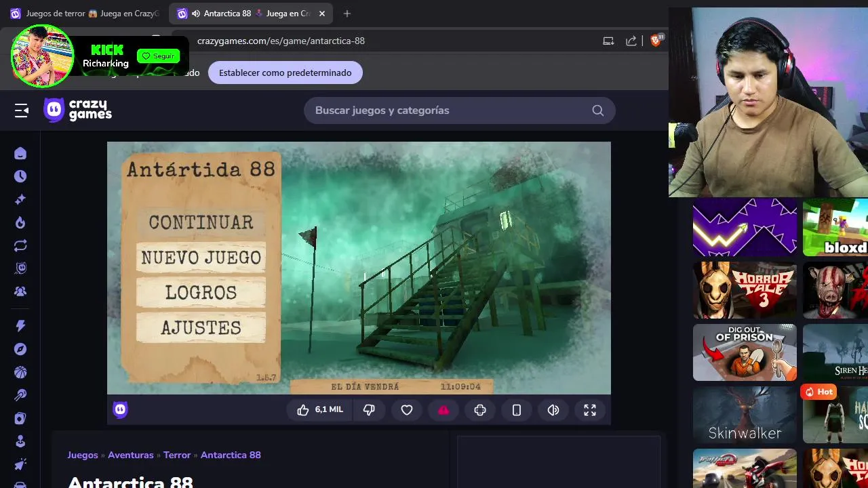Open Horror Tale 3 game thumbnail
868x488 pixels.
(x=745, y=290)
